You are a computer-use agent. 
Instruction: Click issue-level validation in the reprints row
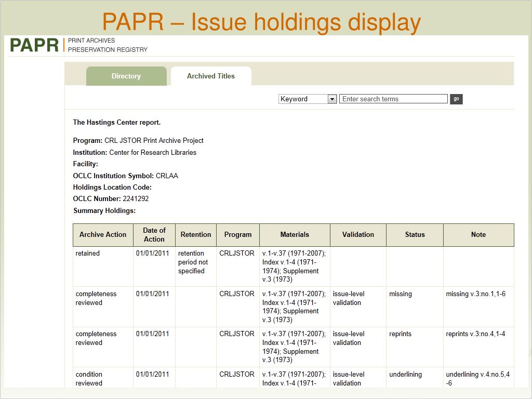click(x=349, y=338)
